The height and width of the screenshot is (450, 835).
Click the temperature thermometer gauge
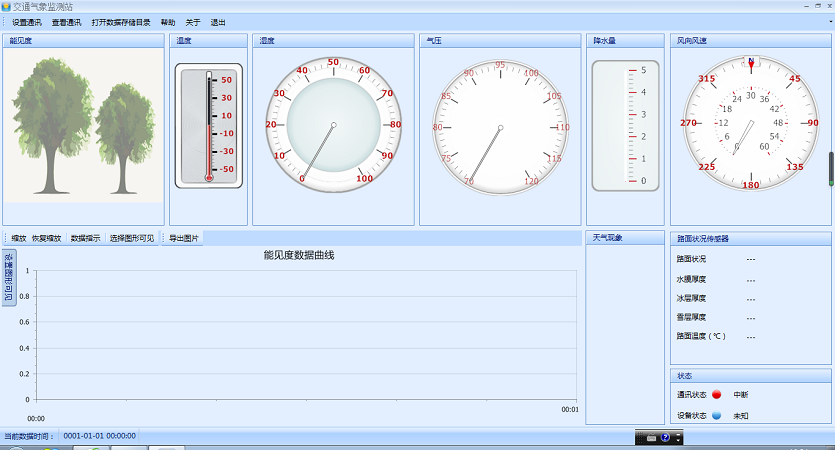pos(208,125)
